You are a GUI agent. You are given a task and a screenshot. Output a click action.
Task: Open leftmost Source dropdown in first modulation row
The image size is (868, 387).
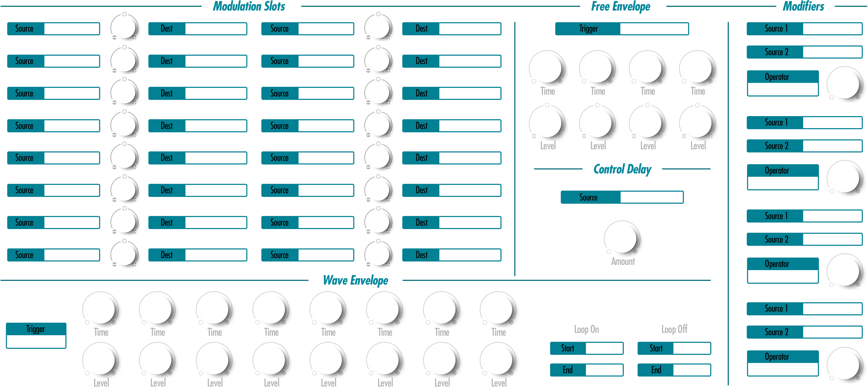coord(54,29)
